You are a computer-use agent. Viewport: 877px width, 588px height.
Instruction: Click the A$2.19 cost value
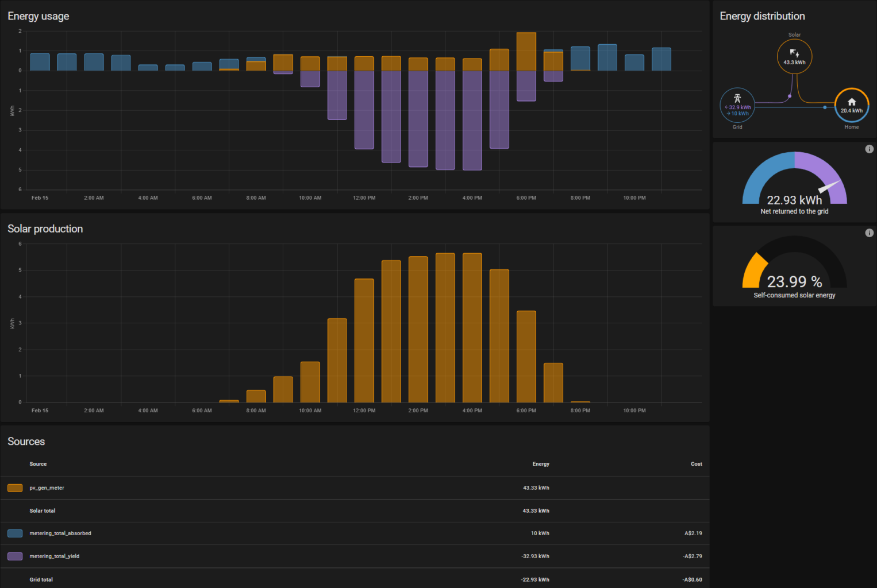(x=693, y=533)
